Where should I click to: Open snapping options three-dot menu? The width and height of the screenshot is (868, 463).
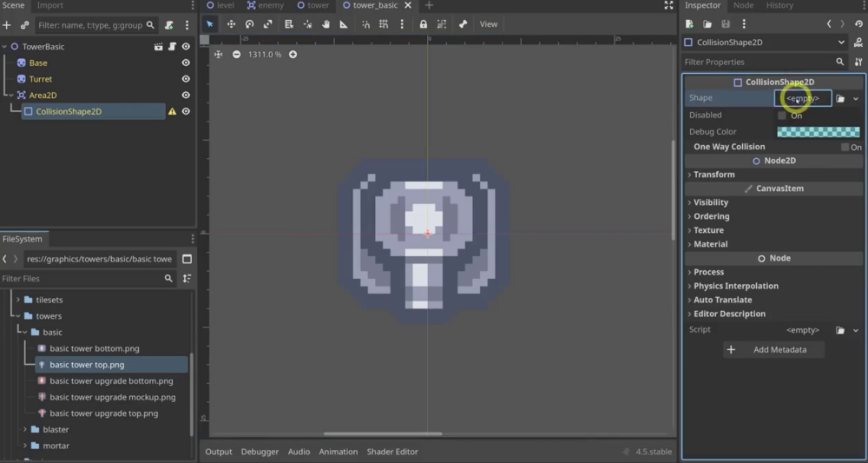tap(402, 24)
